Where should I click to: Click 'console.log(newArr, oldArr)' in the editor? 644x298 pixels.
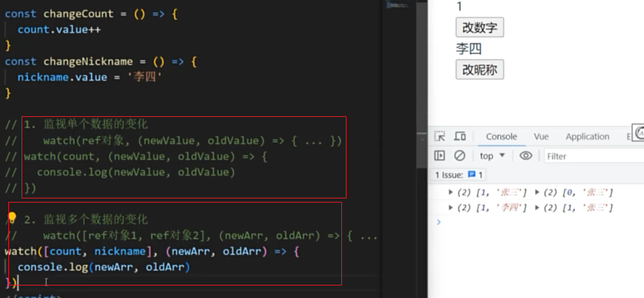pos(104,267)
